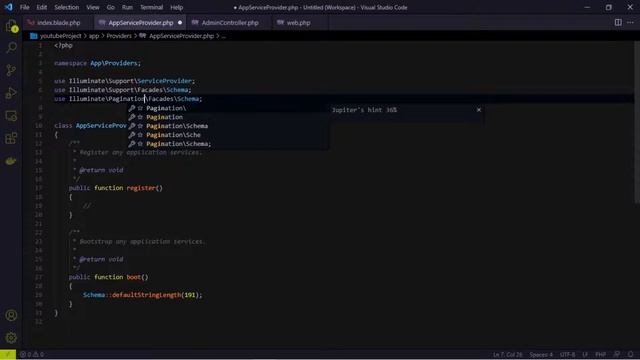This screenshot has height=360, width=640.
Task: Open the Manage gear icon
Action: 11,338
